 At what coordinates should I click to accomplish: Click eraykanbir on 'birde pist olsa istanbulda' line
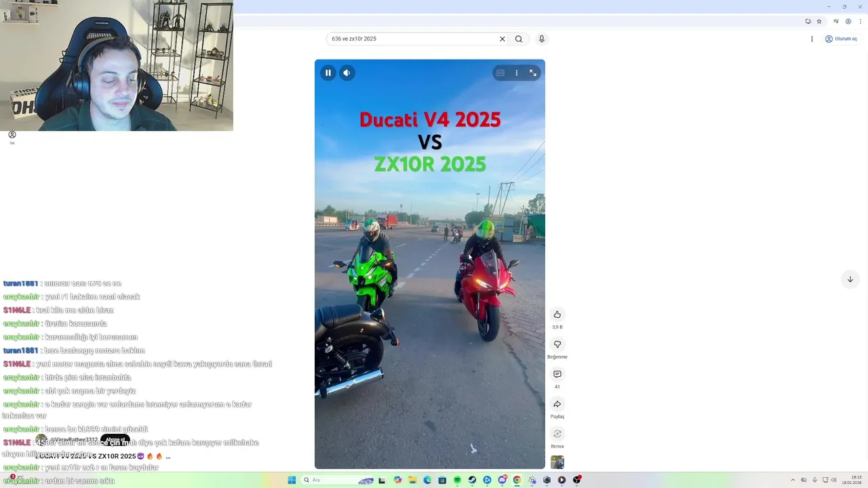pos(21,378)
